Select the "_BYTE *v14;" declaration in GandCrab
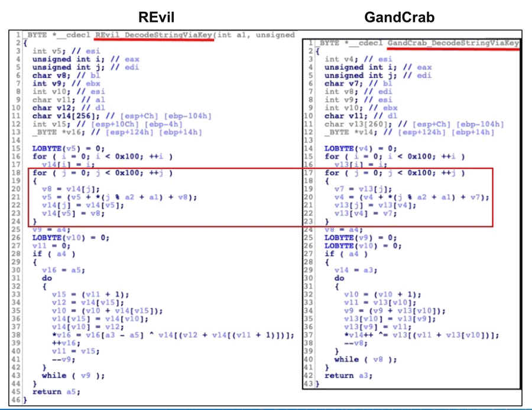Screen dimensions: 532x410 pyautogui.click(x=351, y=133)
